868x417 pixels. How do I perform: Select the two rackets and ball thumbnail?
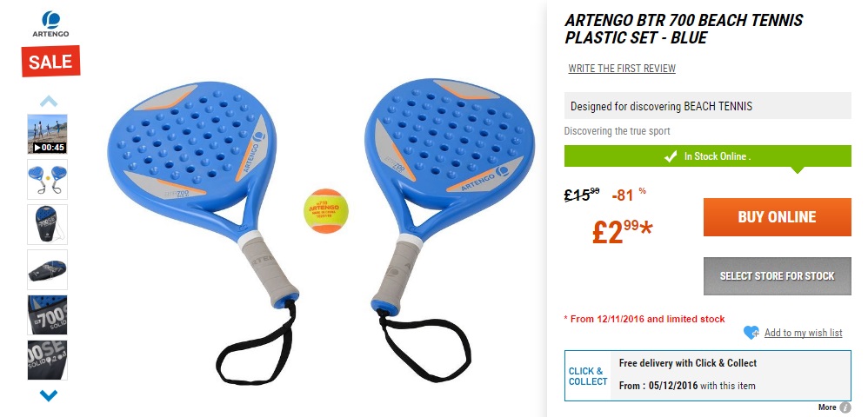pyautogui.click(x=47, y=179)
